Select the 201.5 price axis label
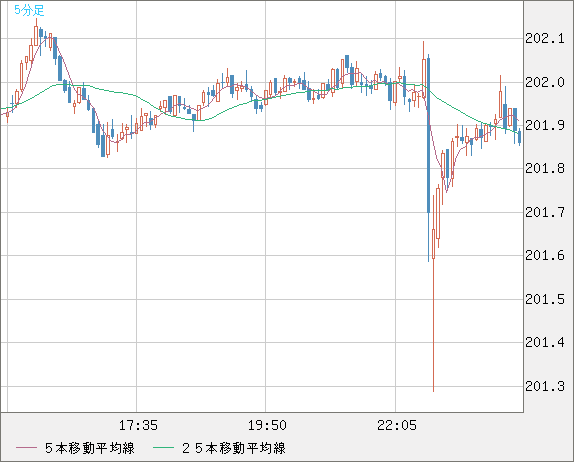 click(545, 299)
